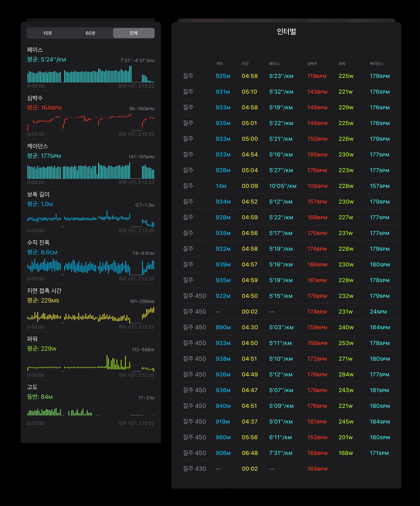Click the 심박수 column header

coord(312,64)
